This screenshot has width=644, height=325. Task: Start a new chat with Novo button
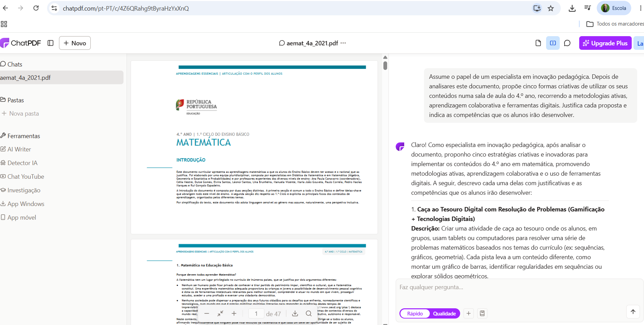(75, 43)
